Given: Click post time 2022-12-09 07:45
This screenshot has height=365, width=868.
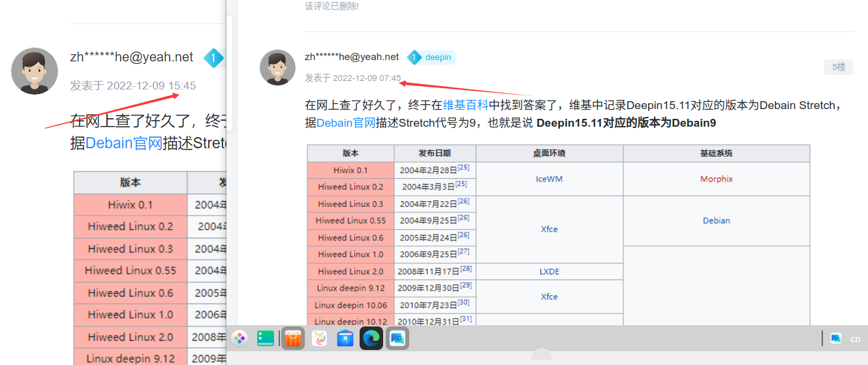Looking at the screenshot, I should pos(367,78).
